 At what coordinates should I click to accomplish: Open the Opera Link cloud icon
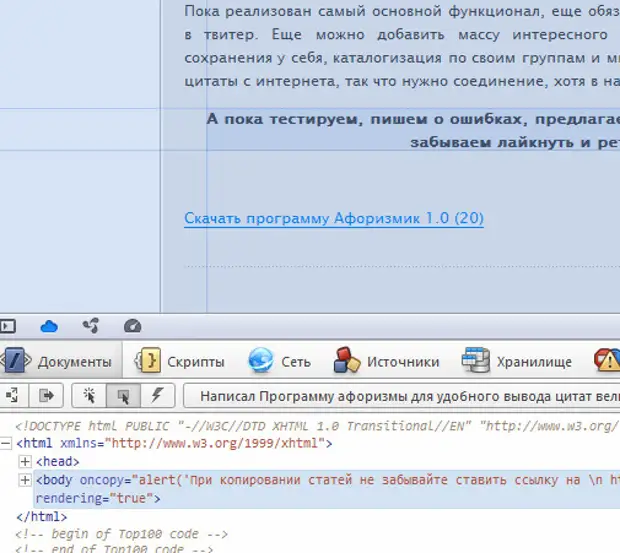coord(49,326)
